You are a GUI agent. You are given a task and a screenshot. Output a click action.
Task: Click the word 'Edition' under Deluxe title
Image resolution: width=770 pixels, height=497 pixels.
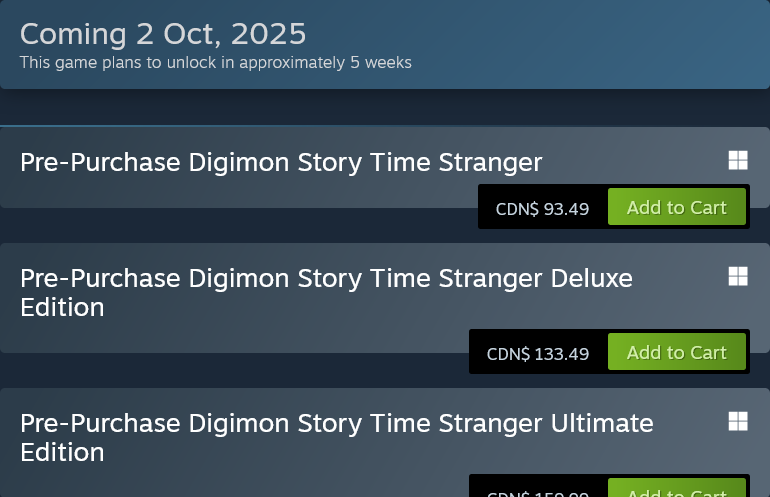62,307
